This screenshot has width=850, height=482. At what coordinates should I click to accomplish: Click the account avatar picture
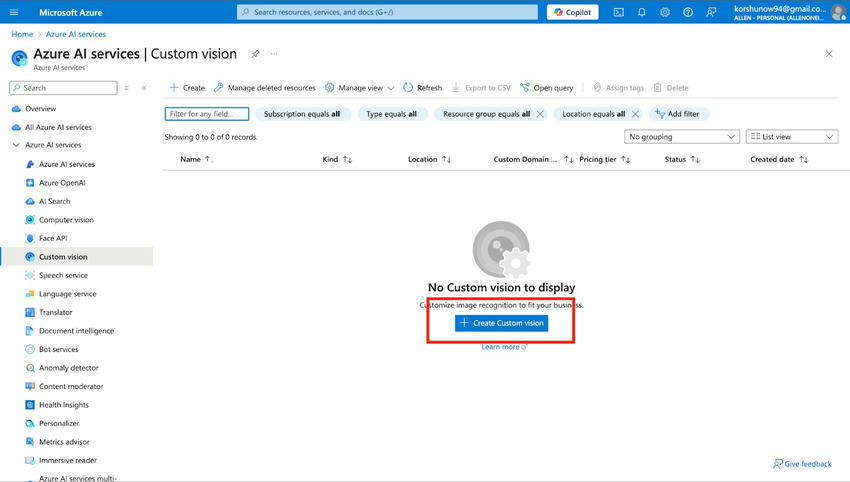click(x=838, y=12)
